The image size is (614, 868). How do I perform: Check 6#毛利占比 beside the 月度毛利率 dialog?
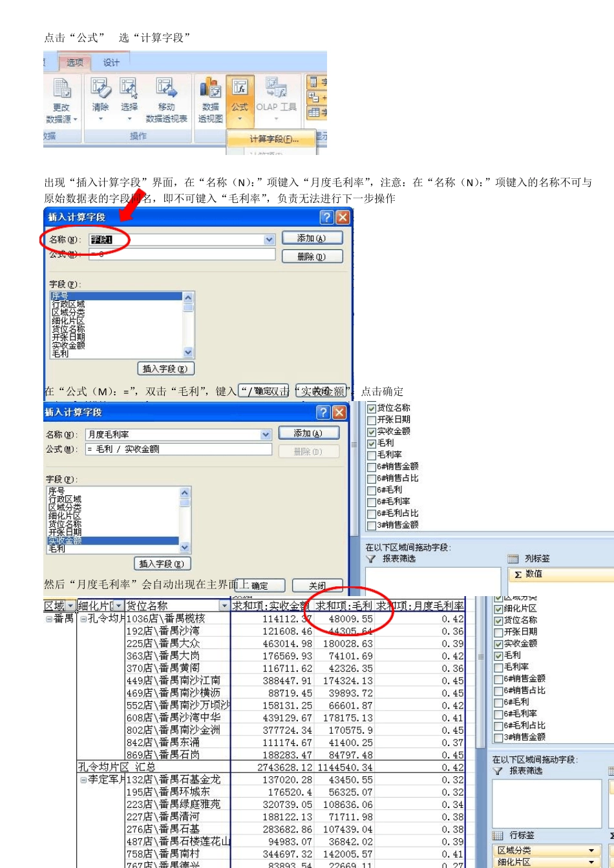pyautogui.click(x=372, y=513)
